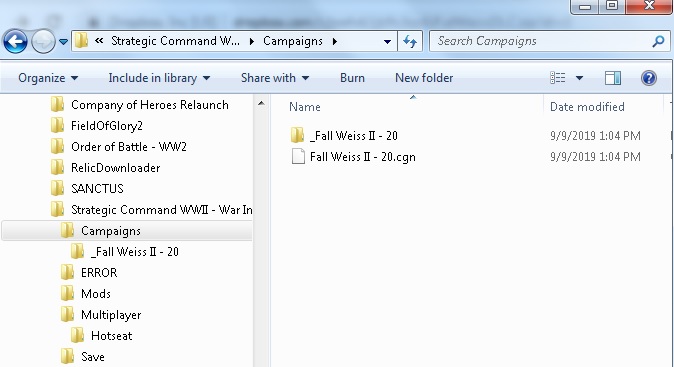
Task: Open the Organize menu
Action: pyautogui.click(x=48, y=78)
